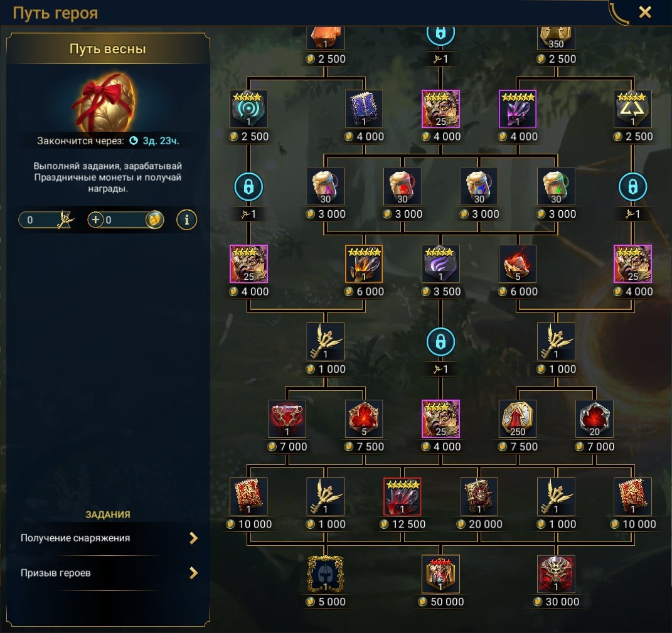Pick the red gem reward costing 7 000
This screenshot has height=633, width=672.
click(287, 418)
